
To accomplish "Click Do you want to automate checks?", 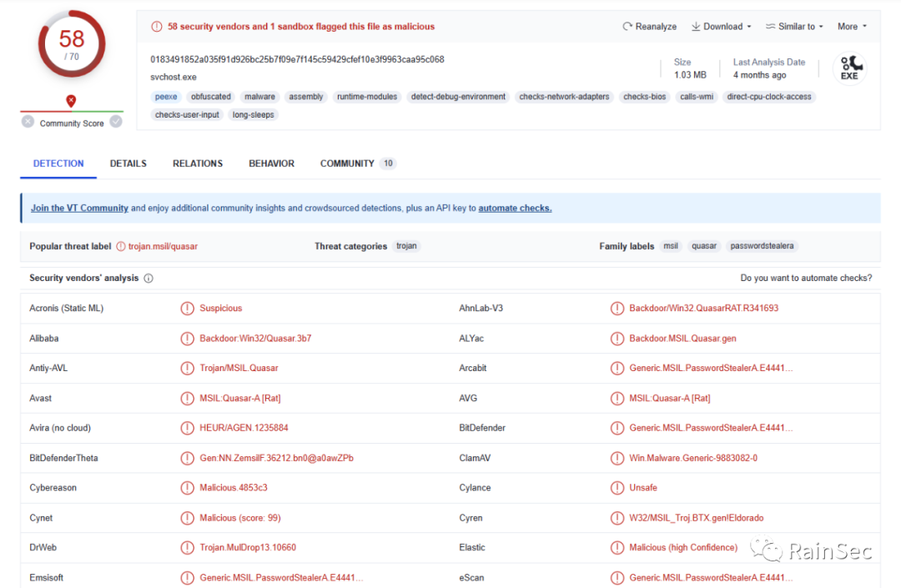I will pos(806,278).
